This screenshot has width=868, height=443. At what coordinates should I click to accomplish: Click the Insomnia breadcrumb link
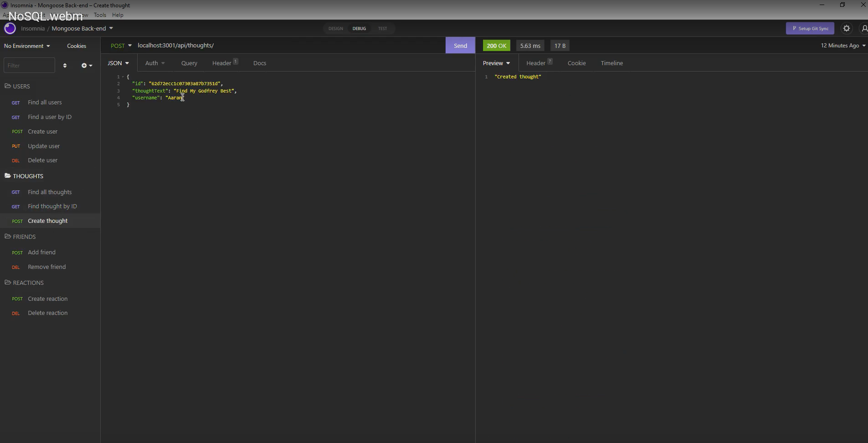click(33, 28)
